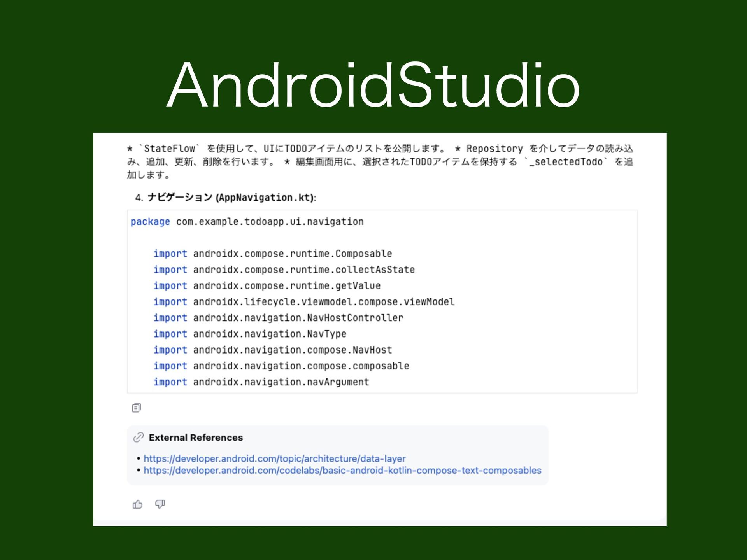Screen dimensions: 747x560
Task: Copy the AppNavigation code snippet
Action: click(136, 408)
